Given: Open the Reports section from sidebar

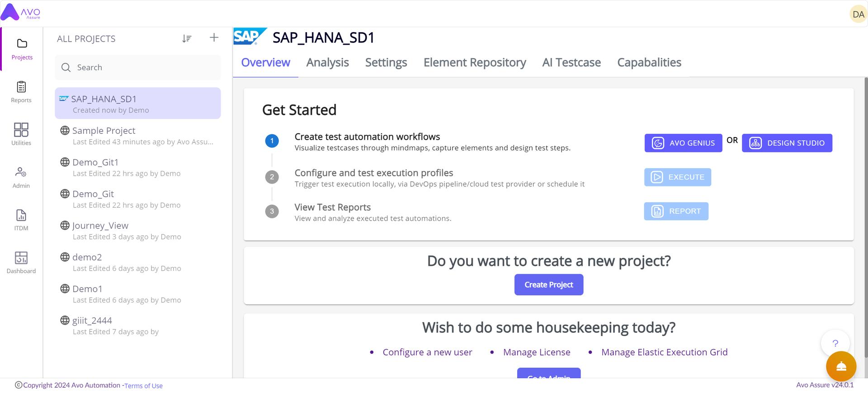Looking at the screenshot, I should [21, 92].
